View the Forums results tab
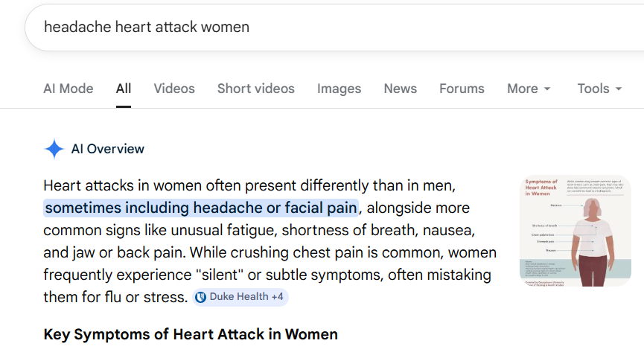This screenshot has width=644, height=358. pos(462,89)
